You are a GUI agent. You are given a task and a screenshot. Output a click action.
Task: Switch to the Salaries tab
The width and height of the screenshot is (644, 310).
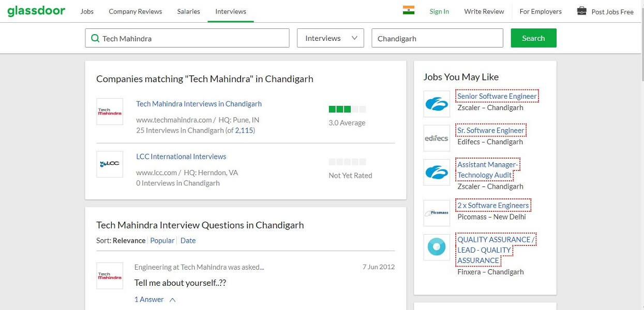pos(188,11)
